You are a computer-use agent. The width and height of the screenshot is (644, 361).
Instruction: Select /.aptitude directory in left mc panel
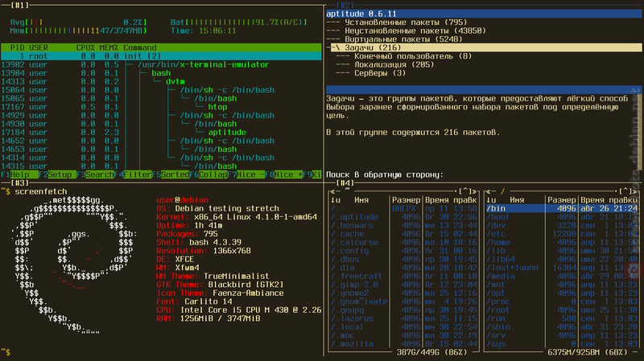(x=404, y=217)
